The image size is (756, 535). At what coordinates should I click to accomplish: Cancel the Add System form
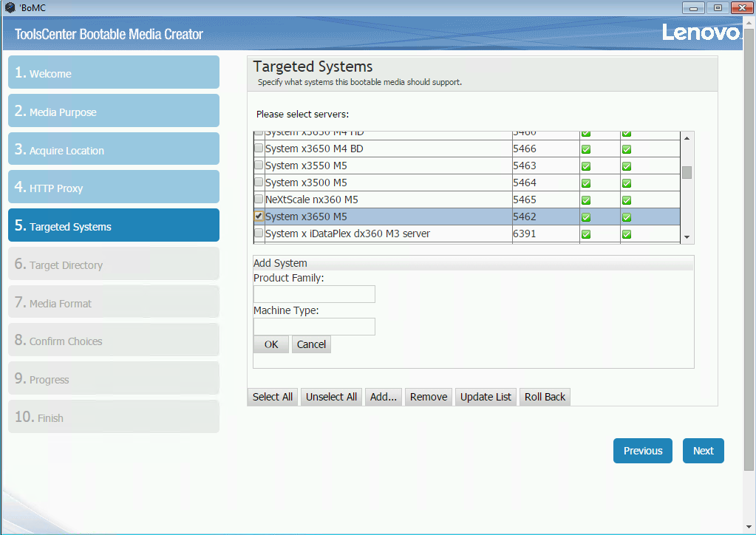click(311, 344)
